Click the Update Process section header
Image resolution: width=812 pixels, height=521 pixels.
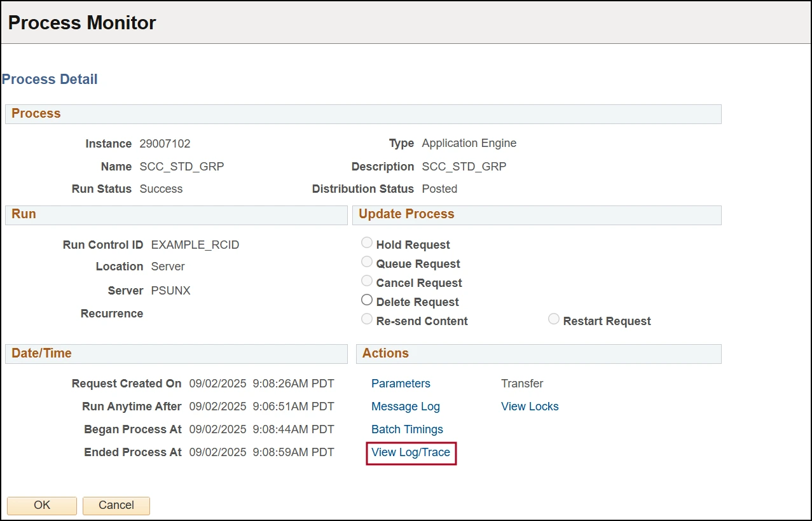coord(406,214)
